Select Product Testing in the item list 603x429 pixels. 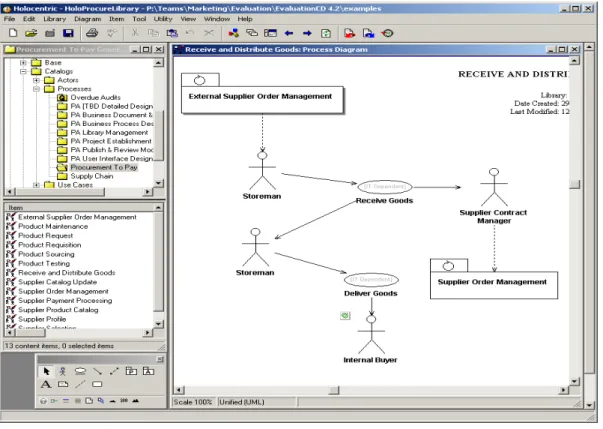[x=44, y=263]
